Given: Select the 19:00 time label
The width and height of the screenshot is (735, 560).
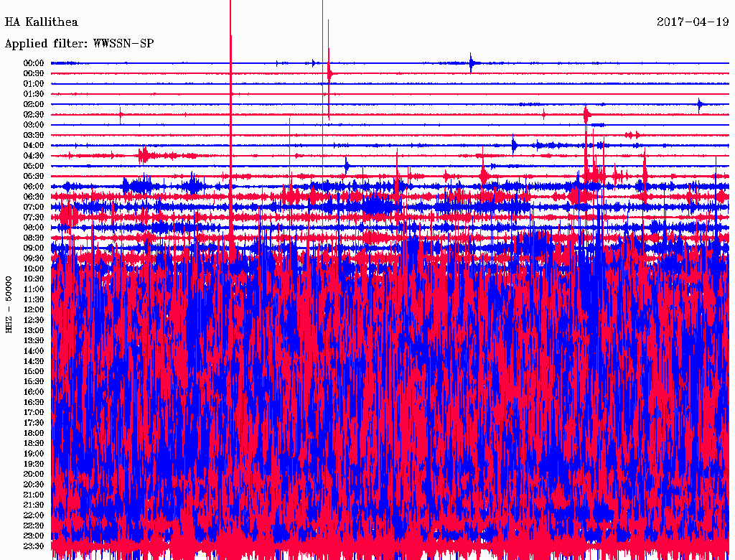Looking at the screenshot, I should [34, 454].
